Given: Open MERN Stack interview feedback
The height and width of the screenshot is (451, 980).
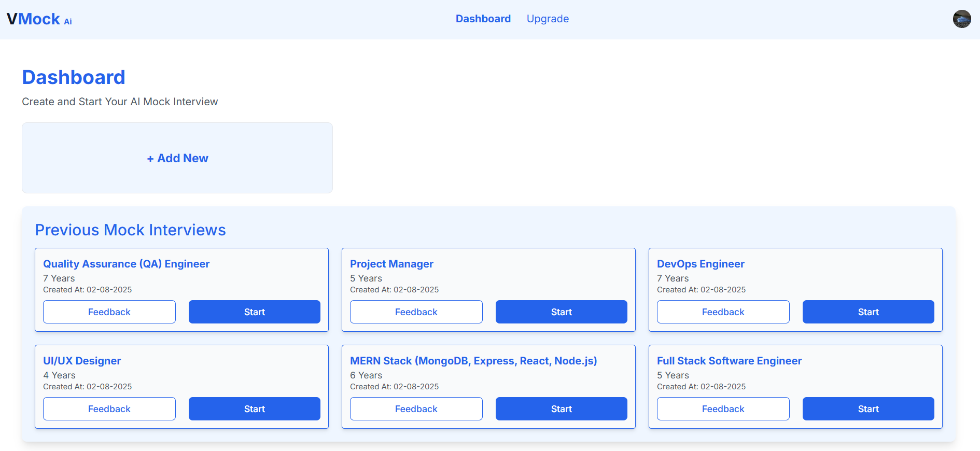Looking at the screenshot, I should (416, 409).
